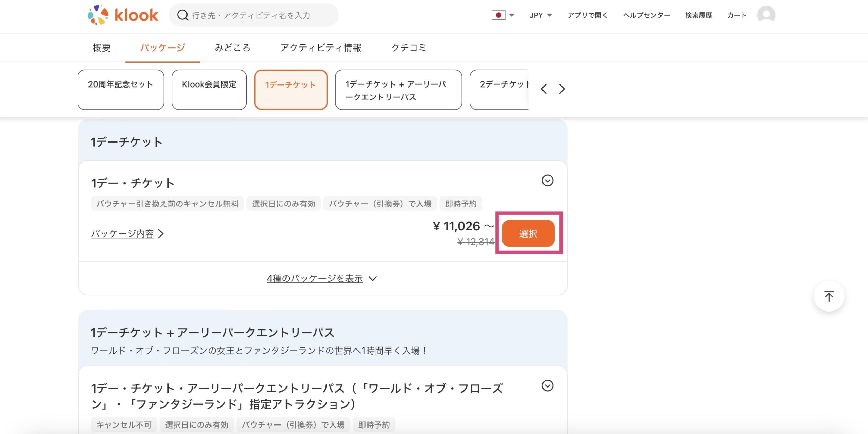Click the left arrow of package carousel

pos(544,89)
